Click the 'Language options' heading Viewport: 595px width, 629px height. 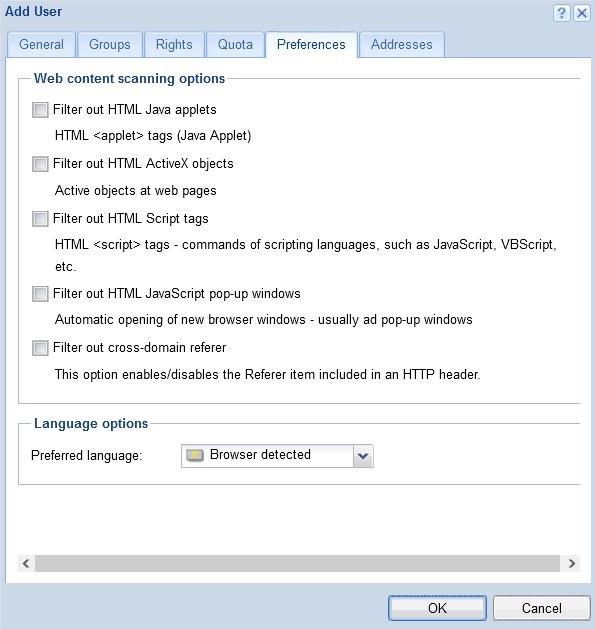tap(91, 424)
